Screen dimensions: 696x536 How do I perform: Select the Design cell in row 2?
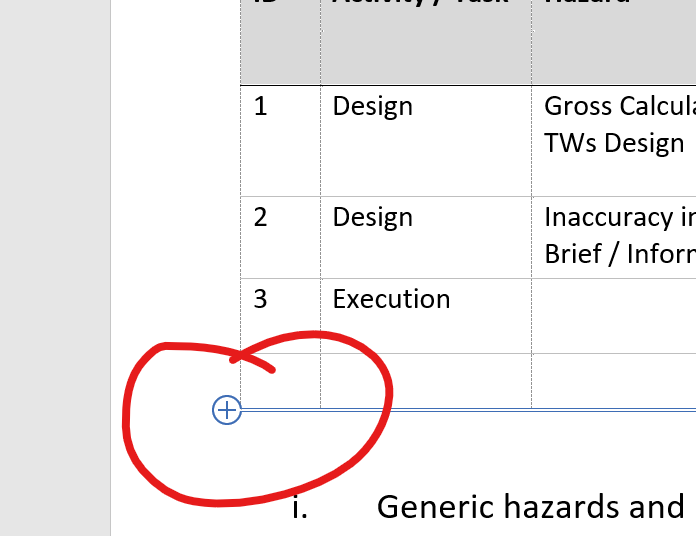(372, 217)
